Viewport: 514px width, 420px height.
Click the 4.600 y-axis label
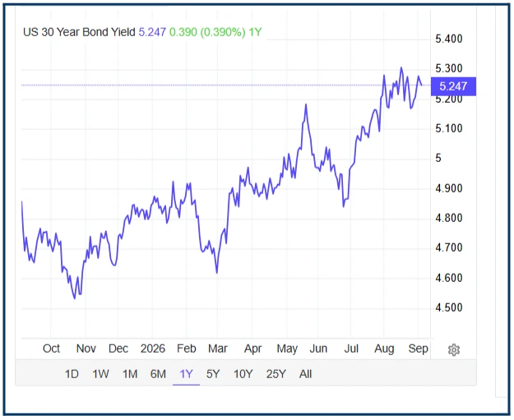click(x=449, y=278)
